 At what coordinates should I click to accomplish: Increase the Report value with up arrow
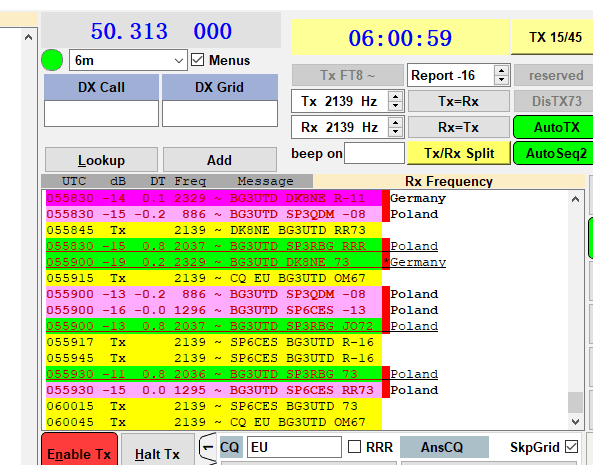[x=501, y=71]
